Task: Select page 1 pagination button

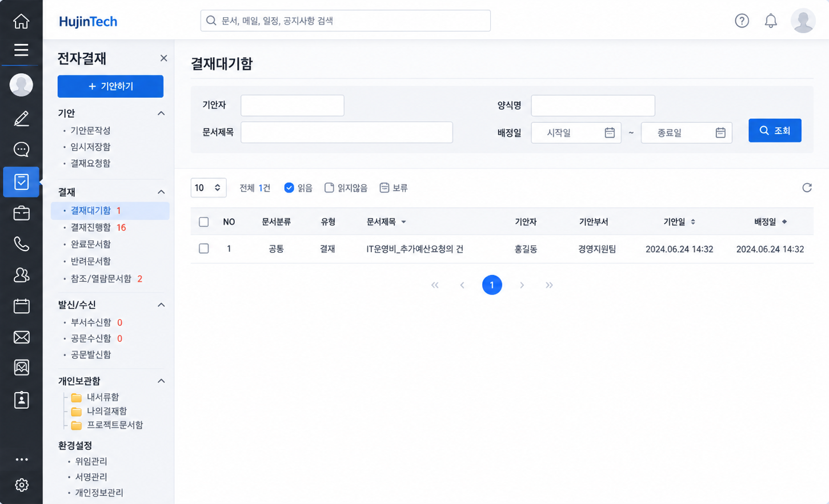Action: click(x=492, y=285)
